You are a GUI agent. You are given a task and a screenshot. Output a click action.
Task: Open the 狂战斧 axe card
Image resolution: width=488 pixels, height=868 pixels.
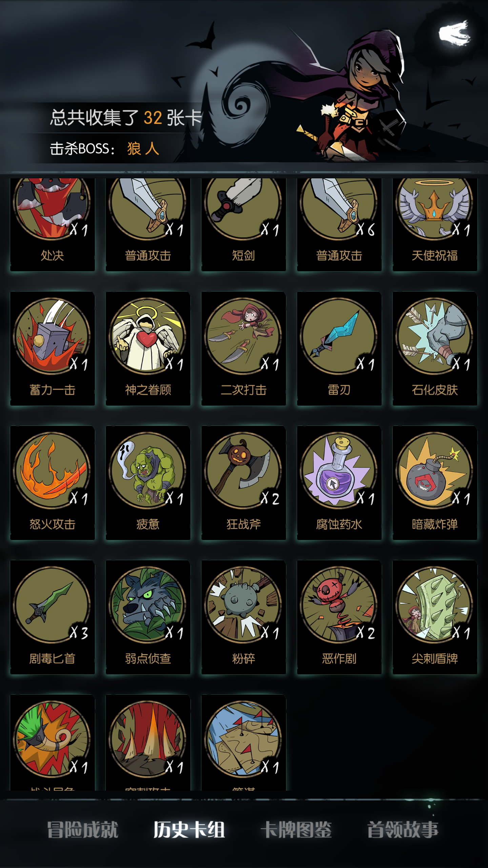pyautogui.click(x=244, y=482)
